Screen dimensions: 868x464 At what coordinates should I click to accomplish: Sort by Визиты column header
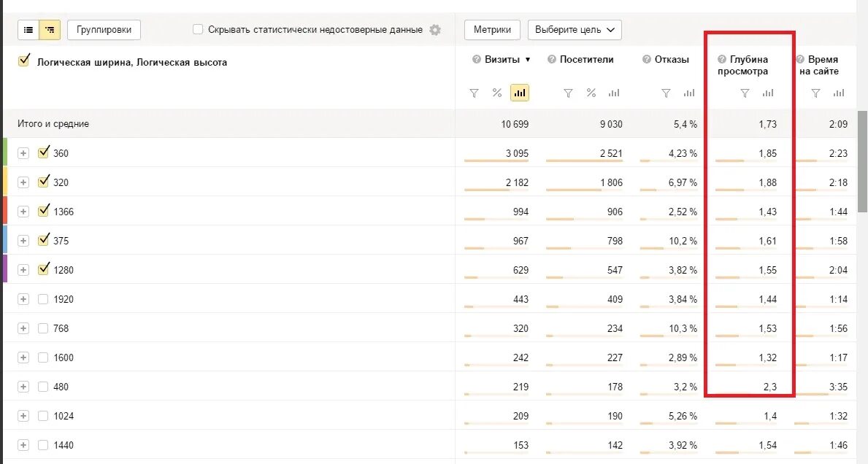point(502,60)
